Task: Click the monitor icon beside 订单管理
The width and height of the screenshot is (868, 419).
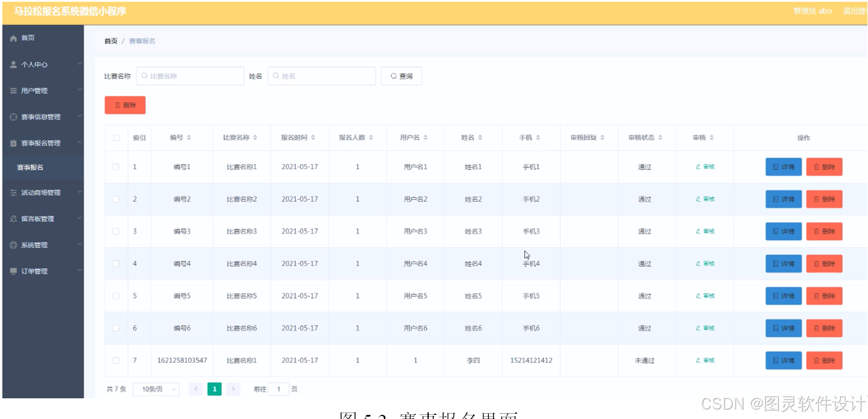Action: [14, 271]
